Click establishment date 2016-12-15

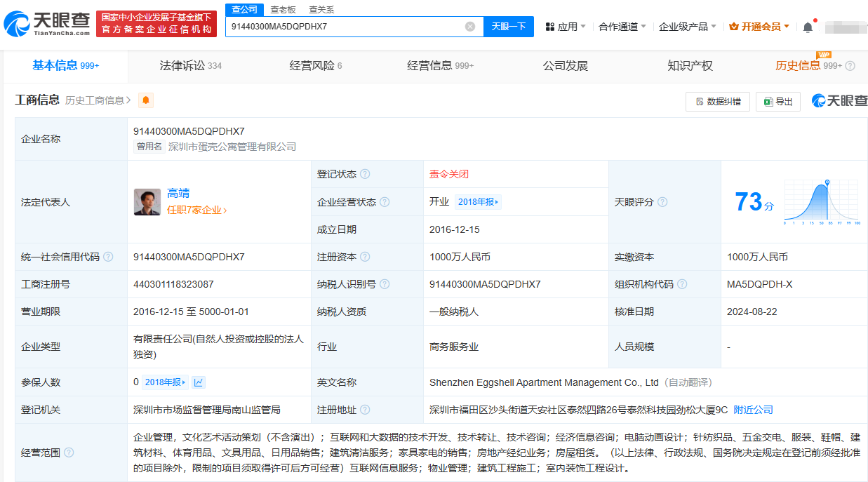click(x=455, y=229)
